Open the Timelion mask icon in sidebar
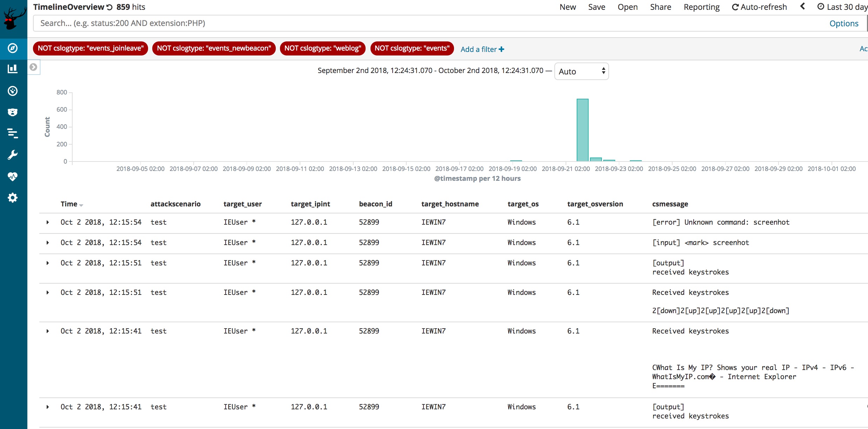The image size is (868, 429). click(13, 112)
